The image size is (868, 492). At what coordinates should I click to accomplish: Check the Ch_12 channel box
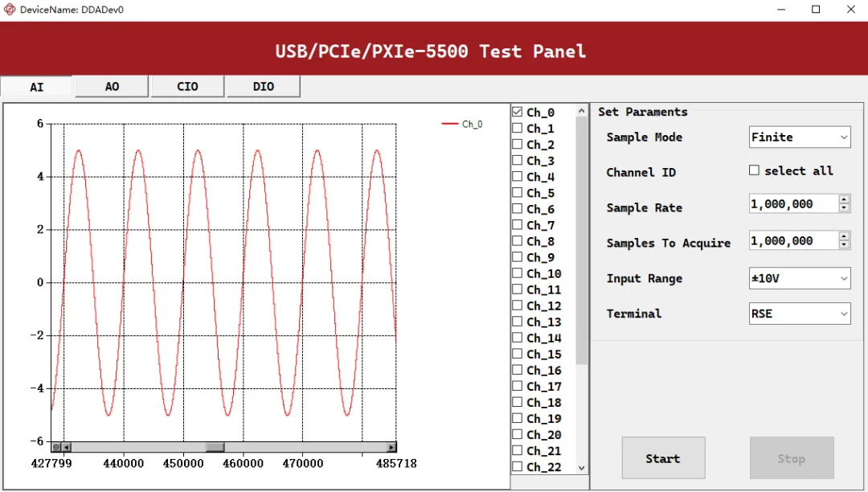click(x=517, y=305)
